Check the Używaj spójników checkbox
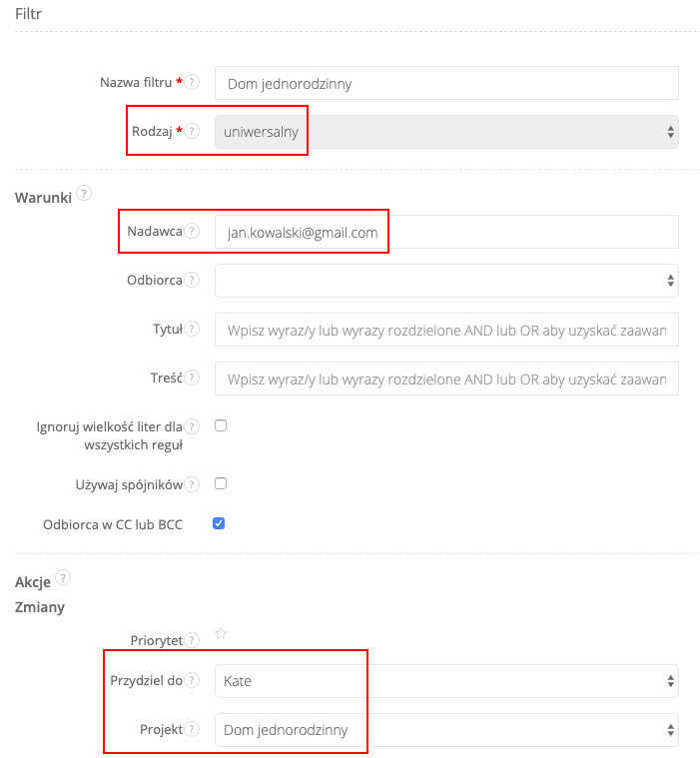The image size is (700, 758). click(221, 483)
